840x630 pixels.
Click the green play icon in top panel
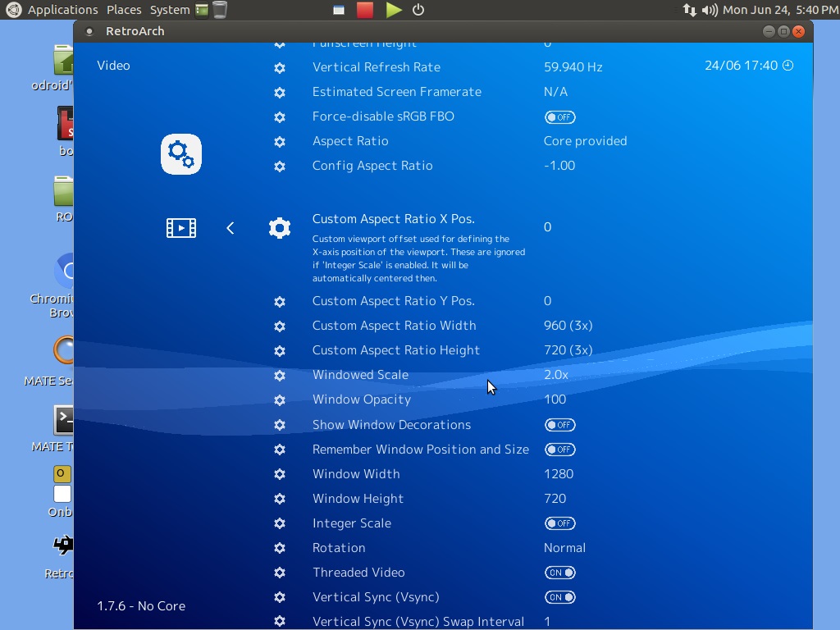click(394, 10)
